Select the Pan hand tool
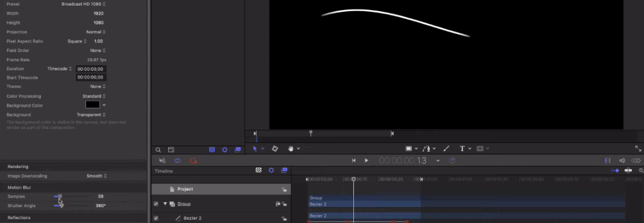The height and width of the screenshot is (223, 644). coord(291,149)
